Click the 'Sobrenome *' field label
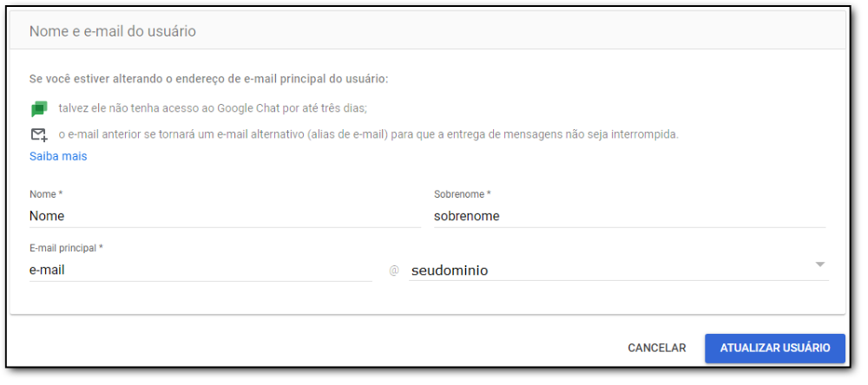The height and width of the screenshot is (385, 868). pos(463,195)
